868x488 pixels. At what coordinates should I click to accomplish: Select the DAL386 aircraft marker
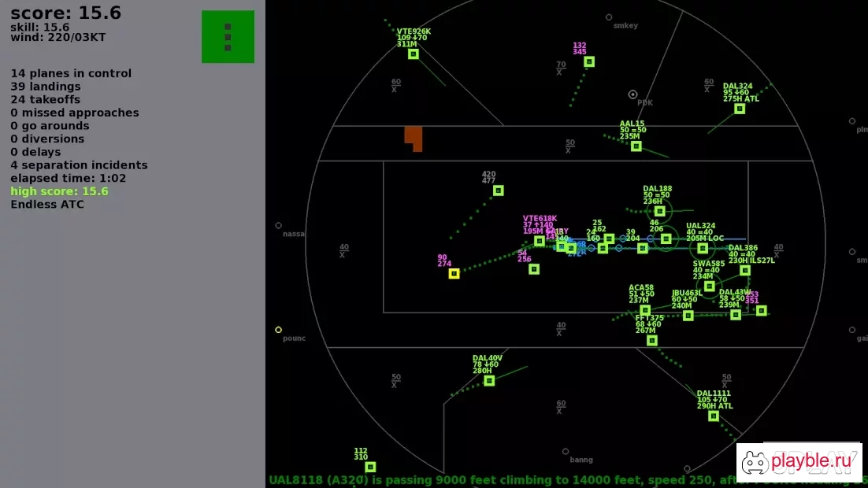[745, 271]
